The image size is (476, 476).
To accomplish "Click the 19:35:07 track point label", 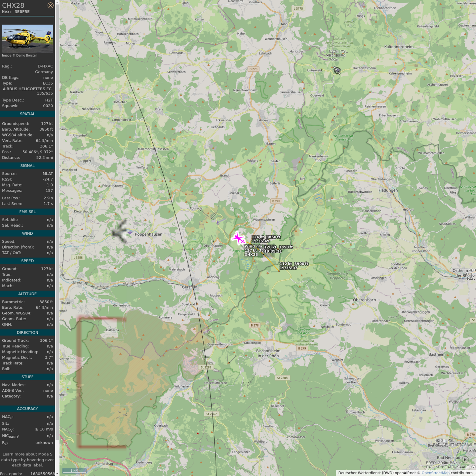I will 288,268.
